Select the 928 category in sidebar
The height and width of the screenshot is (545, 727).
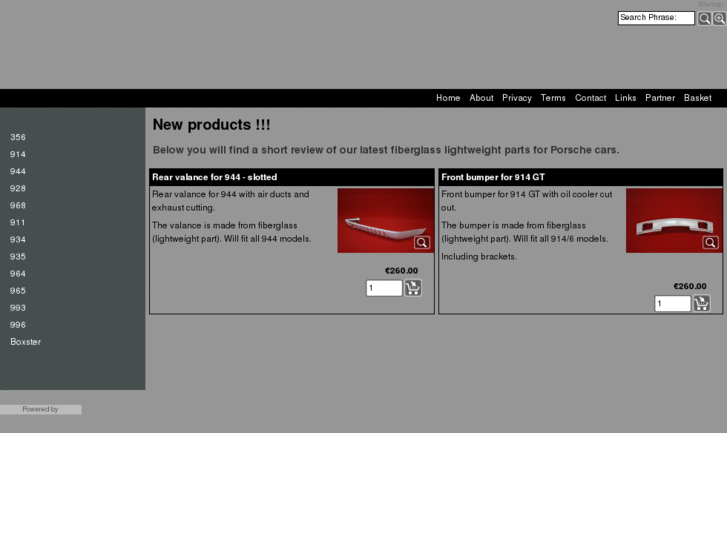click(x=18, y=188)
